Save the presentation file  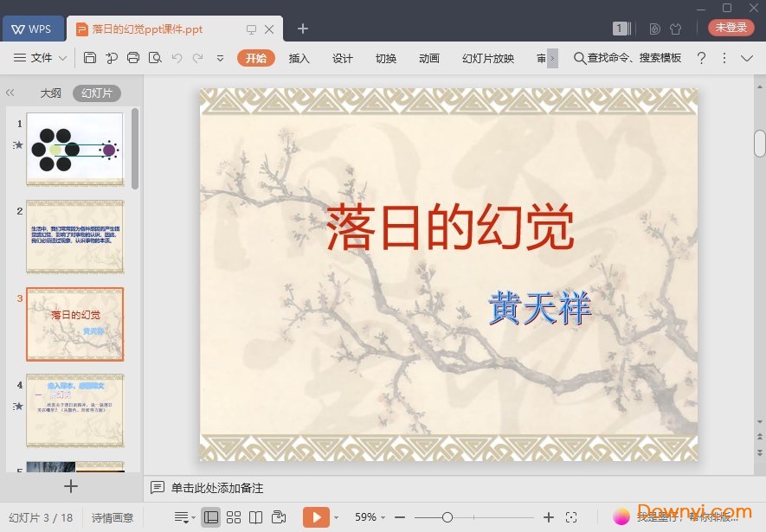[x=90, y=58]
